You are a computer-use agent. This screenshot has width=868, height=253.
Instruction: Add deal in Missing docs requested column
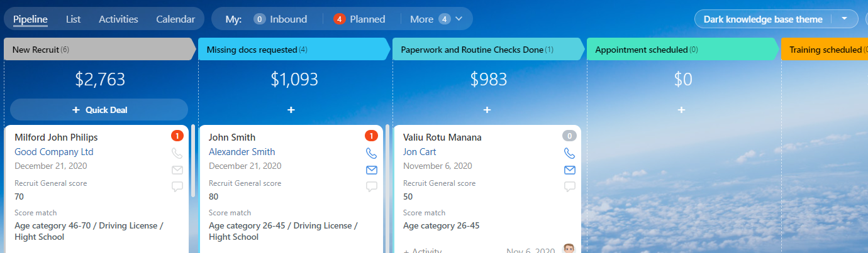coord(291,110)
